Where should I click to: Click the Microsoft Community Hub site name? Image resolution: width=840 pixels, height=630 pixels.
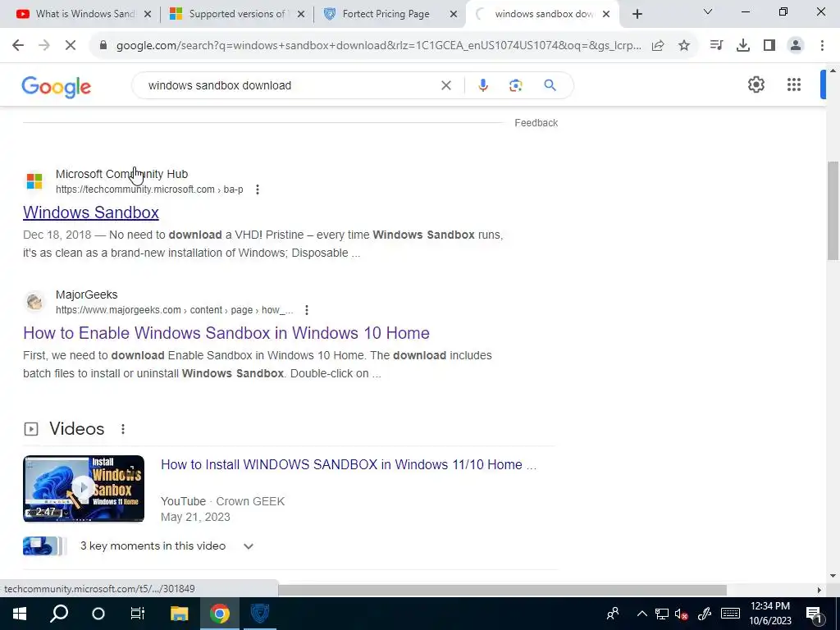coord(121,174)
